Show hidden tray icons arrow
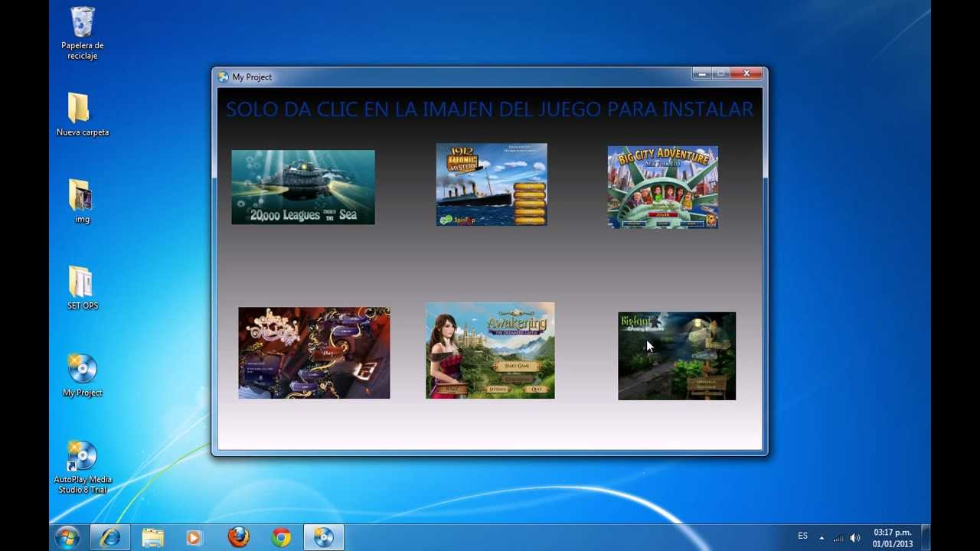Image resolution: width=980 pixels, height=551 pixels. point(822,538)
